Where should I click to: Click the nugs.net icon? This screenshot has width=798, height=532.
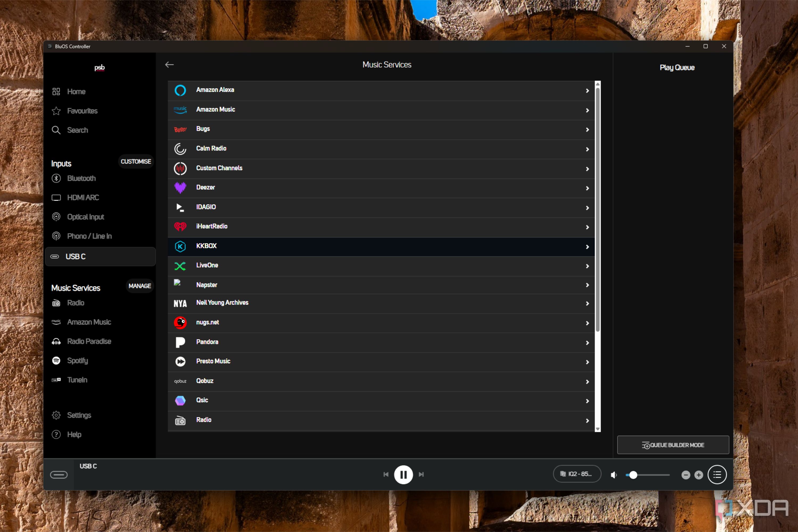point(180,323)
